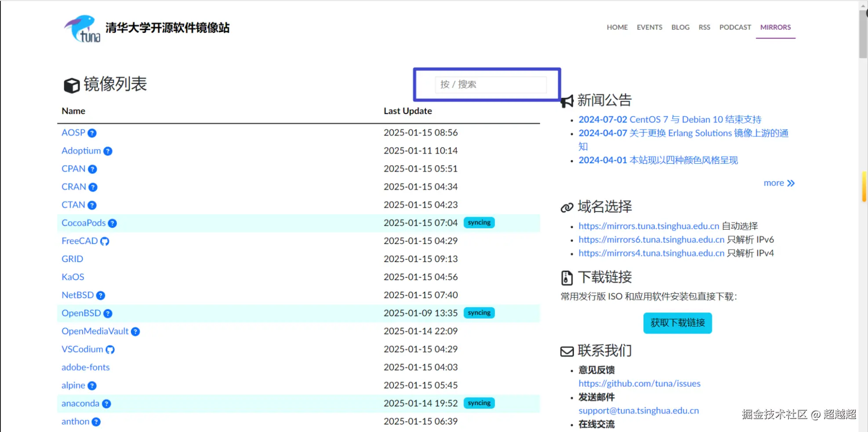Screen dimensions: 868x432
Task: Open the CRAN mirror link
Action: (74, 187)
